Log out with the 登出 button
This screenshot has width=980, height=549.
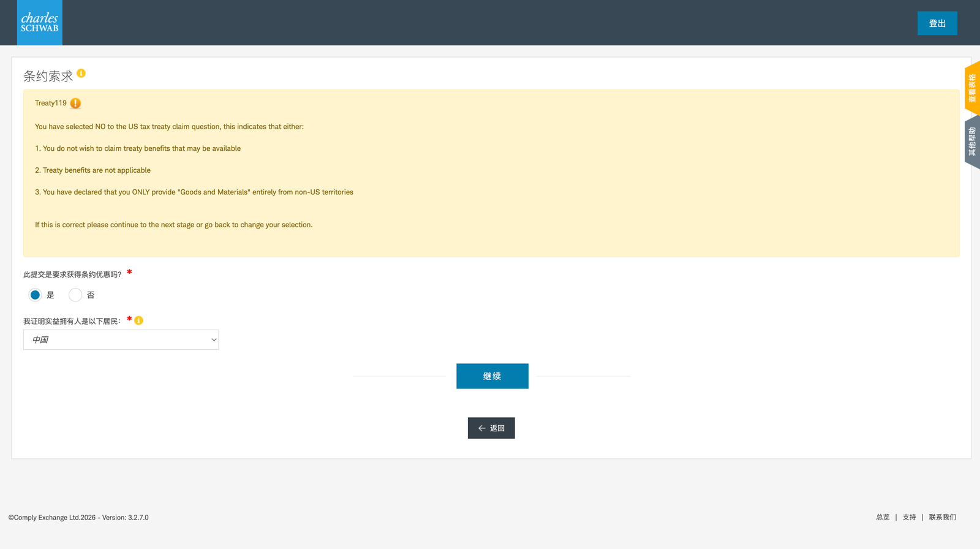[937, 23]
